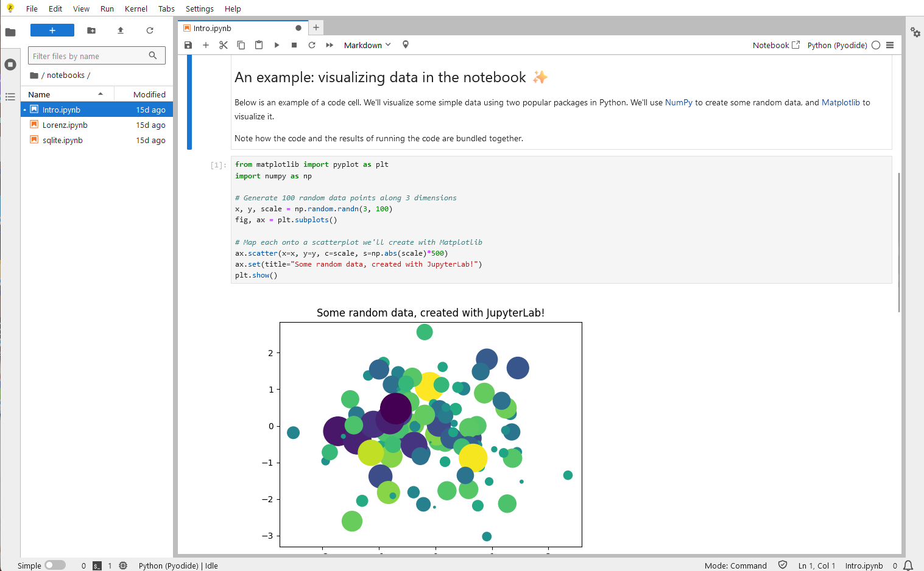
Task: Cut the selected cells
Action: pyautogui.click(x=223, y=44)
